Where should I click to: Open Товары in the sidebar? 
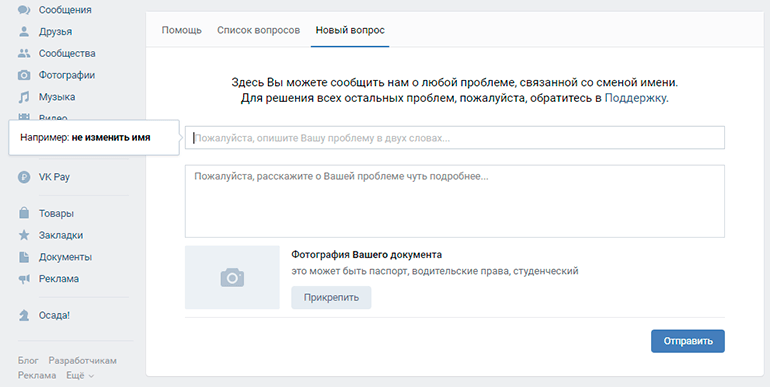coord(56,213)
